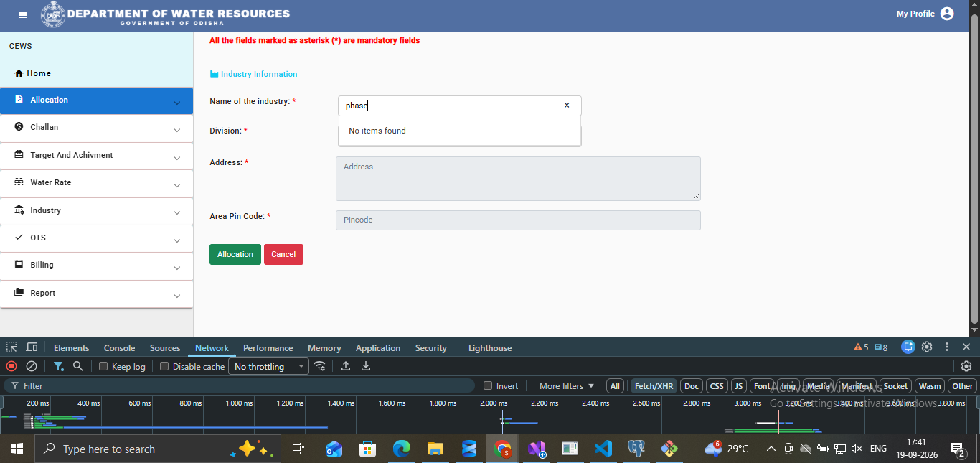Activate the DevTools inspect element picker
The image size is (980, 463).
tap(12, 347)
